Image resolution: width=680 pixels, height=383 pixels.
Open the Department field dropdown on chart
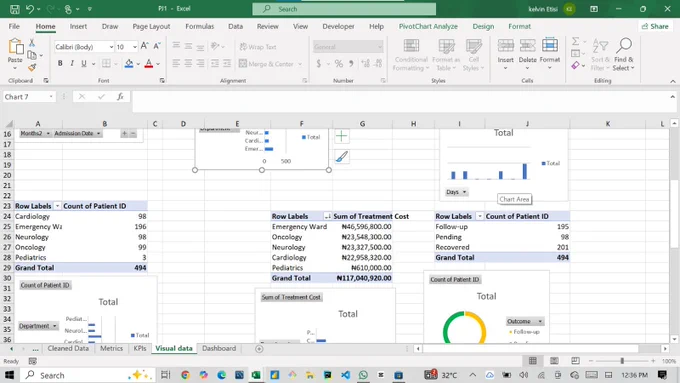tap(38, 326)
